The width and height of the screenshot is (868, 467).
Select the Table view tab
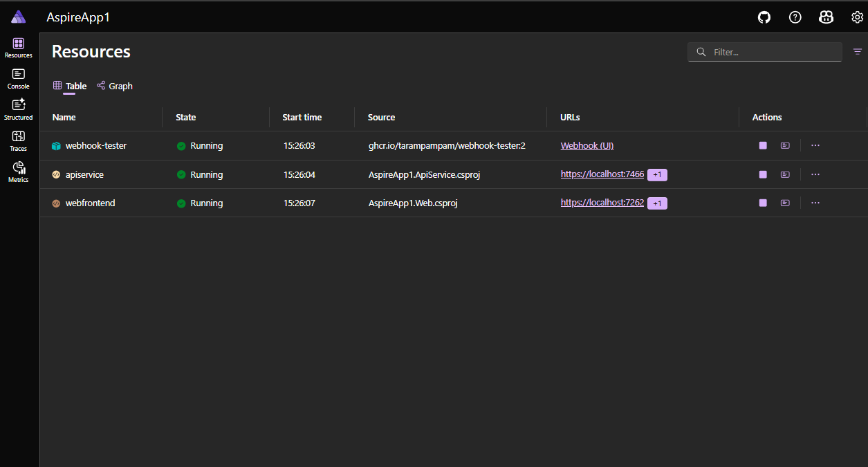(x=75, y=85)
